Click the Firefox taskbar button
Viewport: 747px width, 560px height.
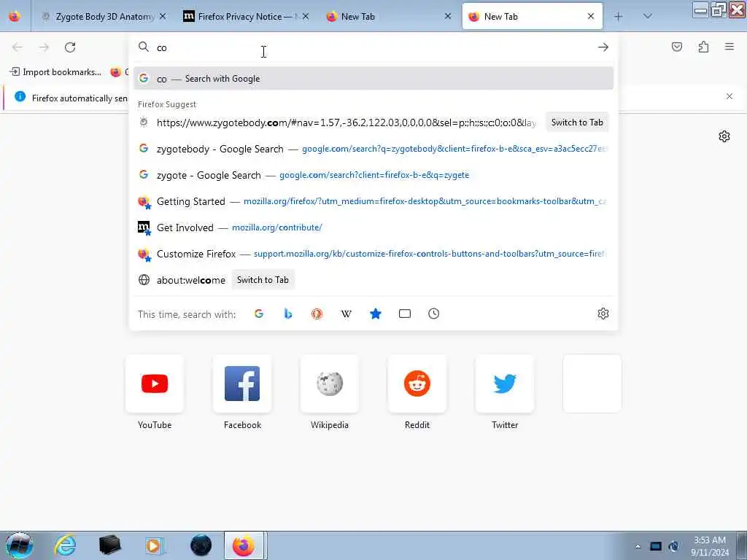click(x=244, y=545)
